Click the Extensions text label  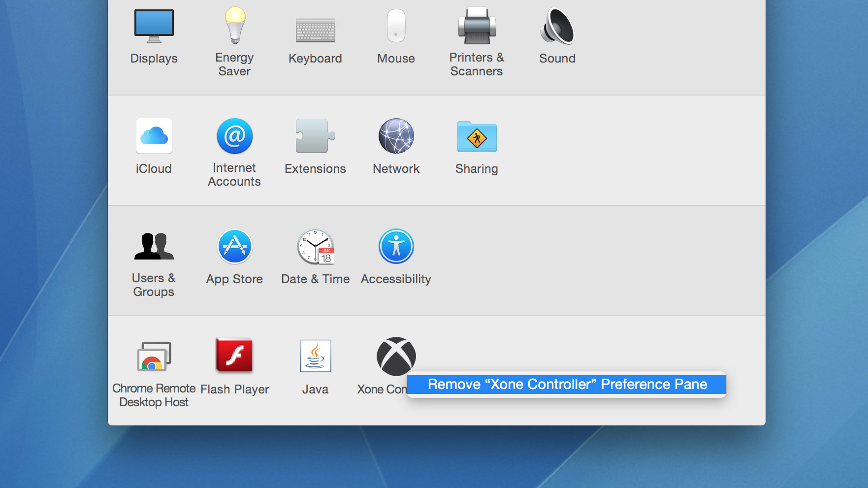(x=315, y=168)
